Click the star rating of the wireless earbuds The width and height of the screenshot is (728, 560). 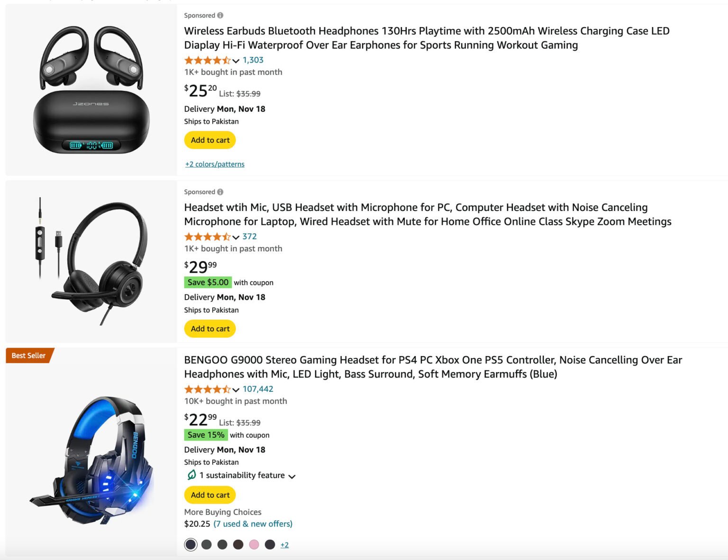(x=207, y=60)
